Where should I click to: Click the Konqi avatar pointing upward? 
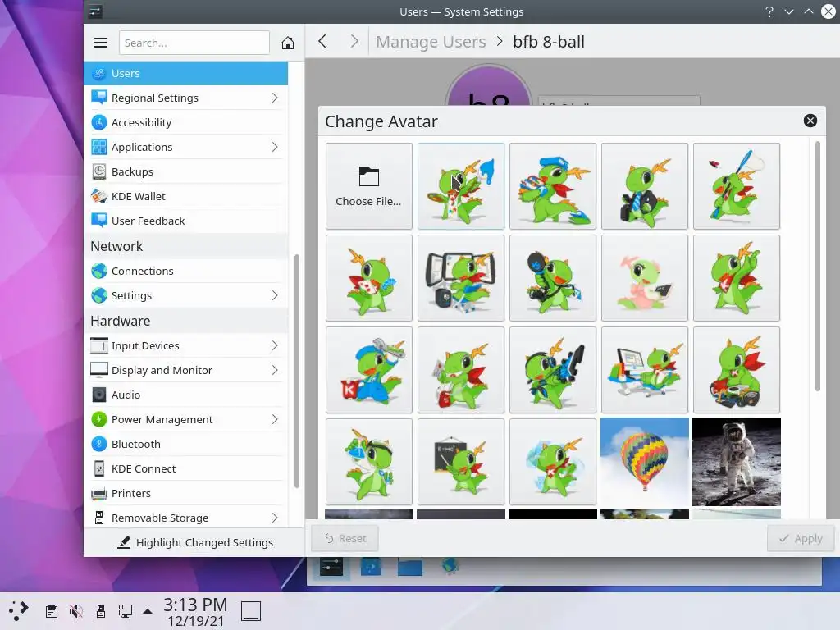click(736, 278)
